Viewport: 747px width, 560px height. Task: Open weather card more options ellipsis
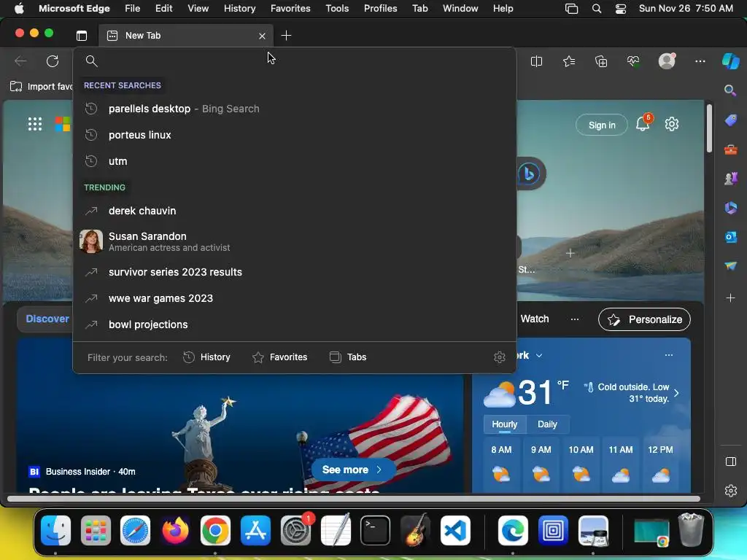pos(669,355)
